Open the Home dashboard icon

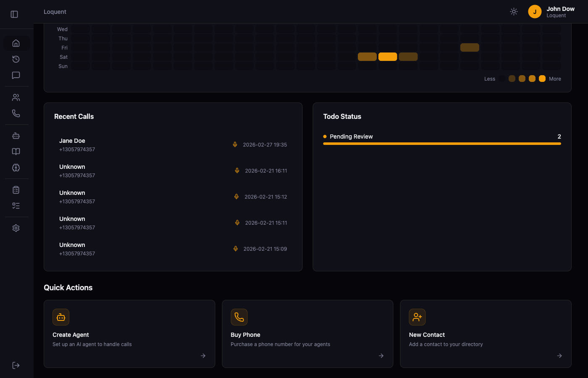coord(16,43)
